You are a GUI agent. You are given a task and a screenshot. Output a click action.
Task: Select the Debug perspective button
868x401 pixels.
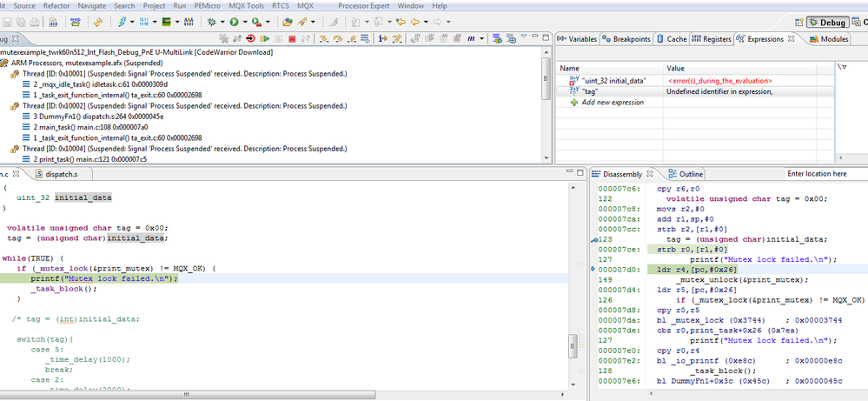coord(827,22)
